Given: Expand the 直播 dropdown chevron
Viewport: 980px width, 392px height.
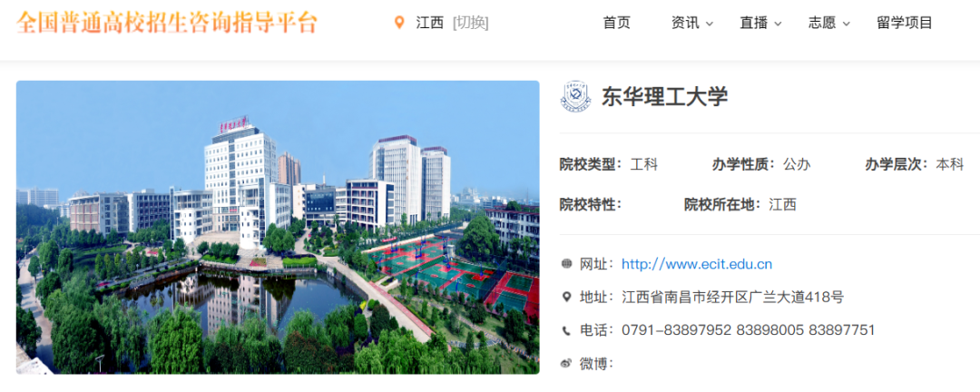Looking at the screenshot, I should click(778, 24).
